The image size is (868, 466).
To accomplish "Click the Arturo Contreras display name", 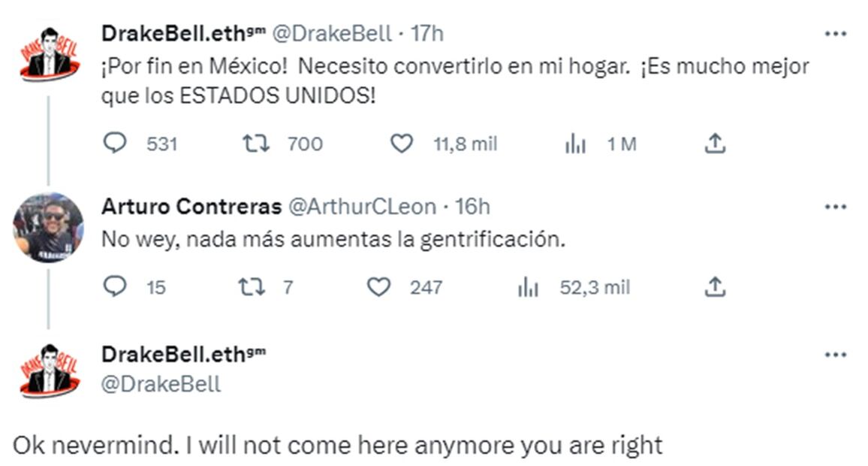I will click(x=191, y=207).
